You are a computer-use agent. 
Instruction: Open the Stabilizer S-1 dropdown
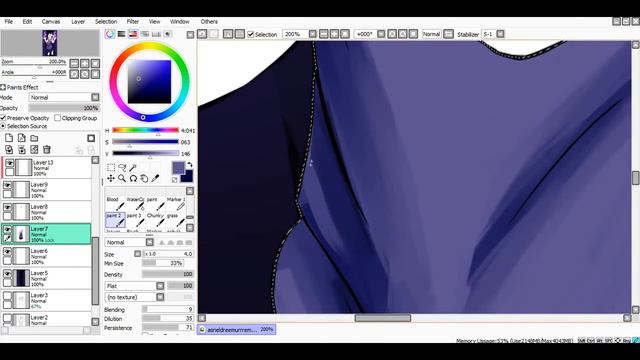click(500, 34)
